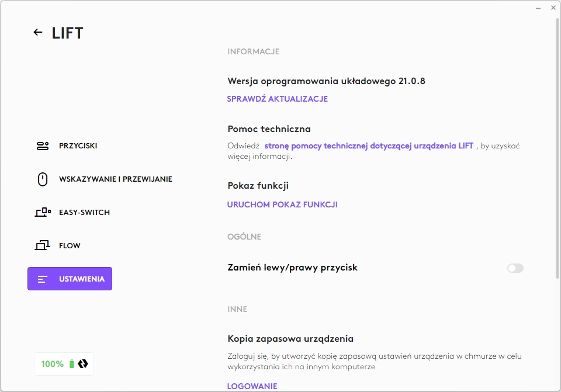Open the FLOW menu label
The height and width of the screenshot is (392, 561).
pyautogui.click(x=70, y=246)
